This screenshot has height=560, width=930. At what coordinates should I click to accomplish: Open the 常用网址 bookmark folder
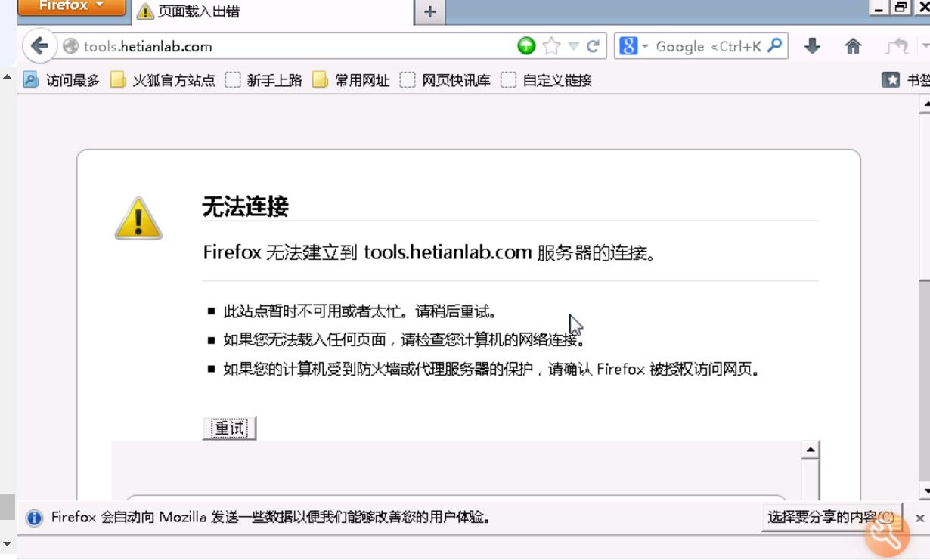pyautogui.click(x=352, y=80)
